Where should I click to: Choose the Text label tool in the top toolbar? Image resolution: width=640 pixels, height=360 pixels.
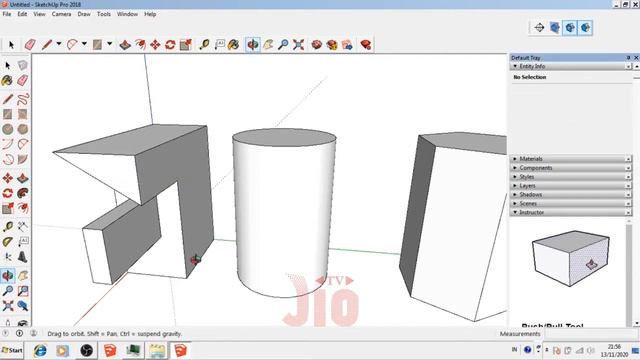click(x=220, y=44)
